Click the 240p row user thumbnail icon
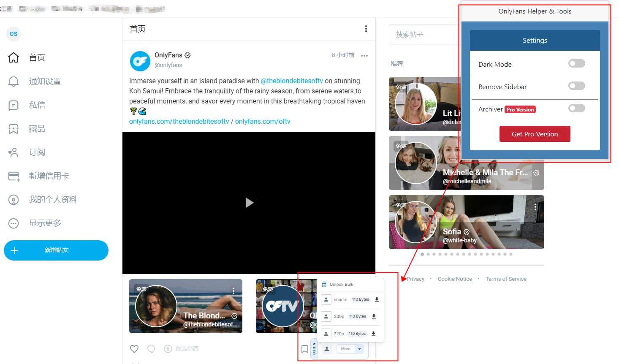The image size is (619, 364). pos(326,316)
